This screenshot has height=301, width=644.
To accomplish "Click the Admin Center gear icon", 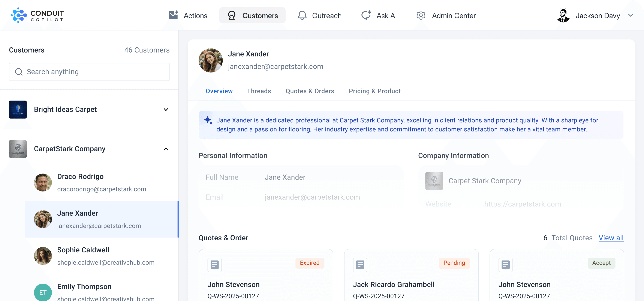I will click(x=421, y=15).
